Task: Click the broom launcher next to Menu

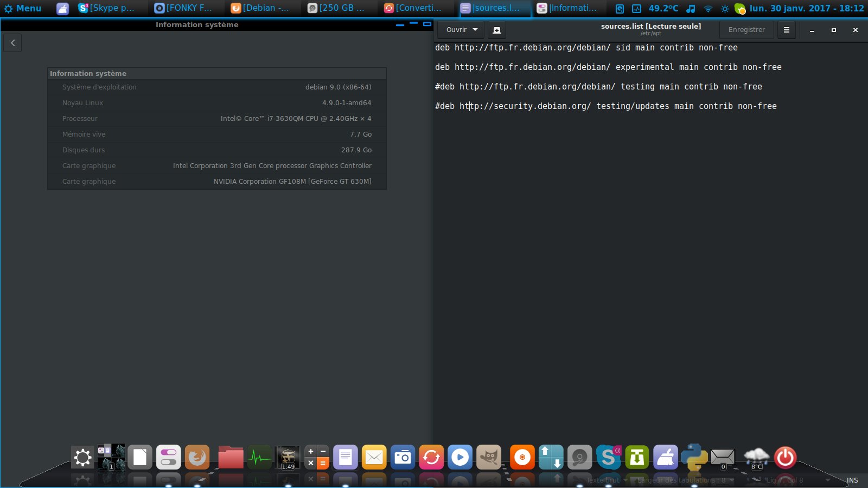Action: point(63,8)
